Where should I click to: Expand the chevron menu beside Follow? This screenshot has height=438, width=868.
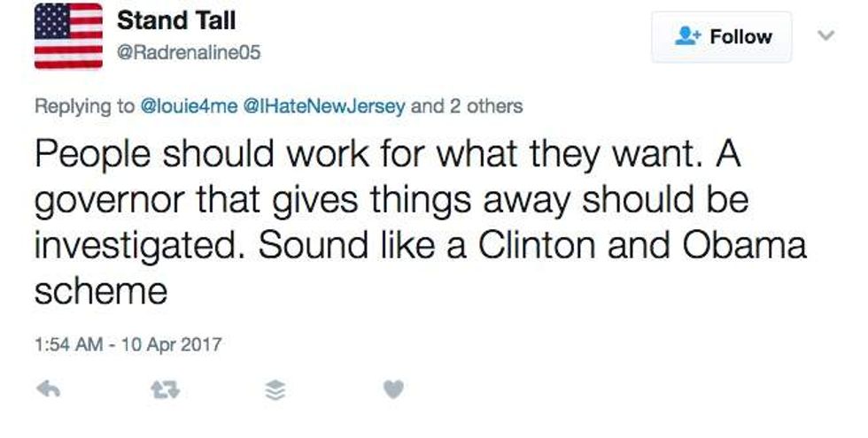pos(825,36)
